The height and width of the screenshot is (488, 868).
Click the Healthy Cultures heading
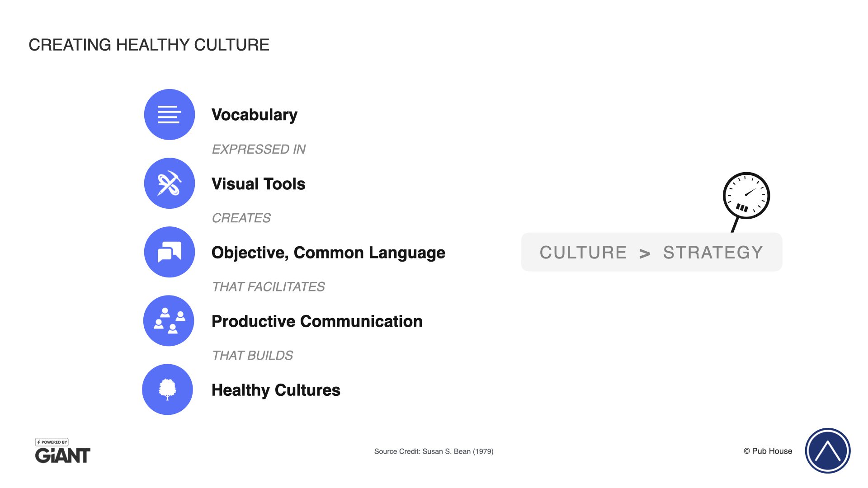(x=276, y=390)
